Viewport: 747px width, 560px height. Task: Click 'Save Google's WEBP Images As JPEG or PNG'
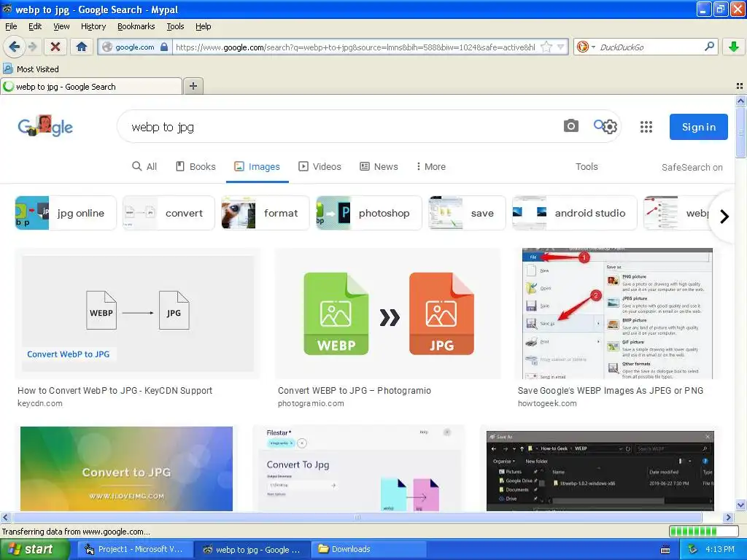(611, 391)
